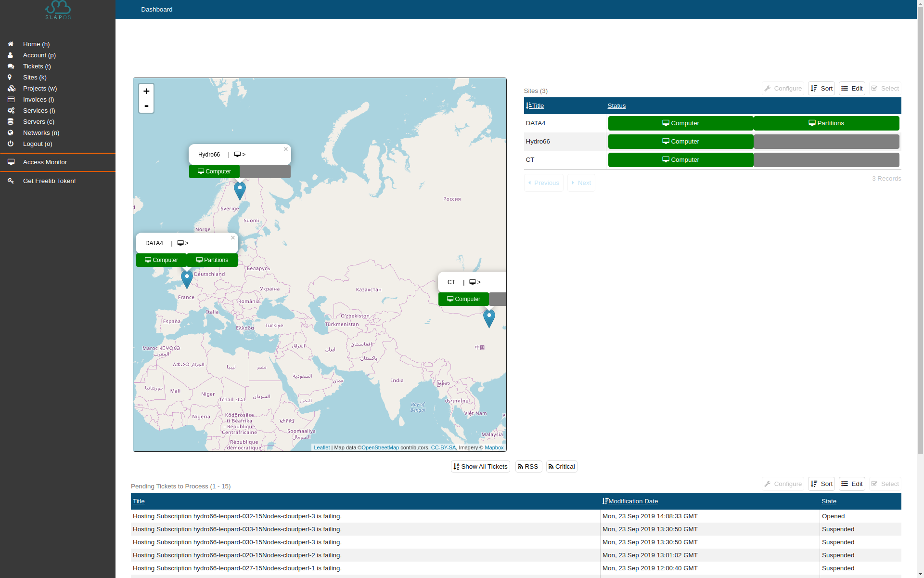Screen dimensions: 924x578
Task: Close the Hydro66 map popup
Action: click(286, 149)
